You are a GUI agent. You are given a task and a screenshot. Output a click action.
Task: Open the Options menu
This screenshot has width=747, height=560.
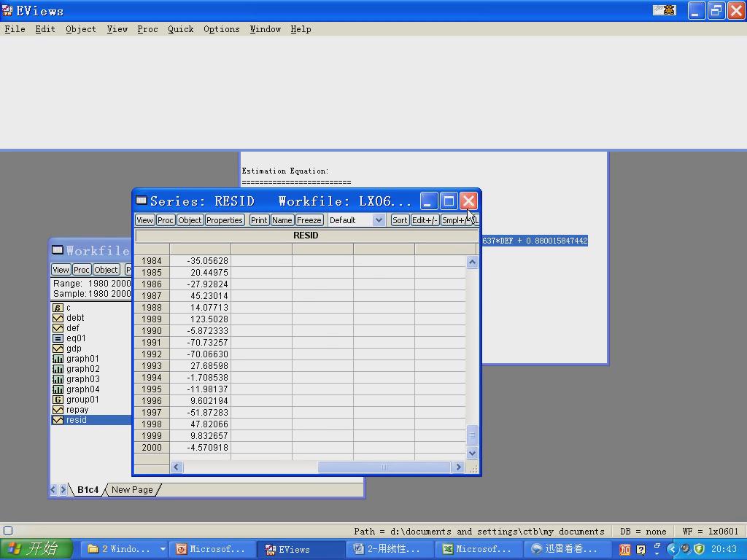point(222,29)
